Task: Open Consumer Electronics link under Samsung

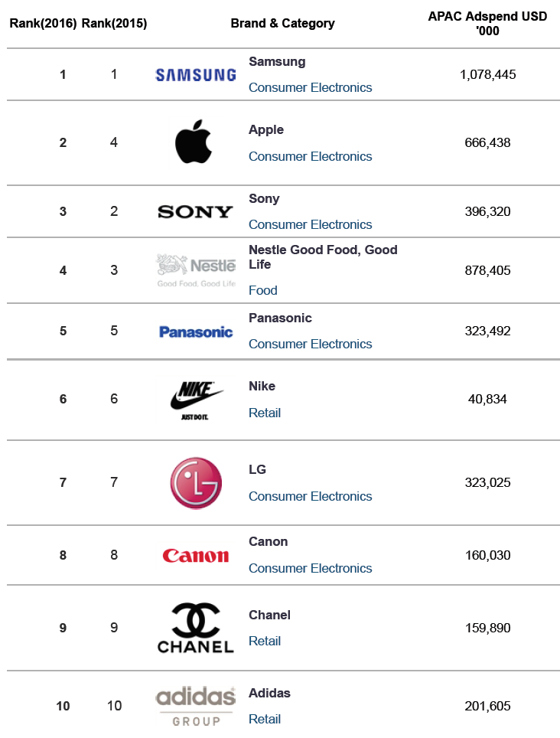Action: tap(310, 87)
